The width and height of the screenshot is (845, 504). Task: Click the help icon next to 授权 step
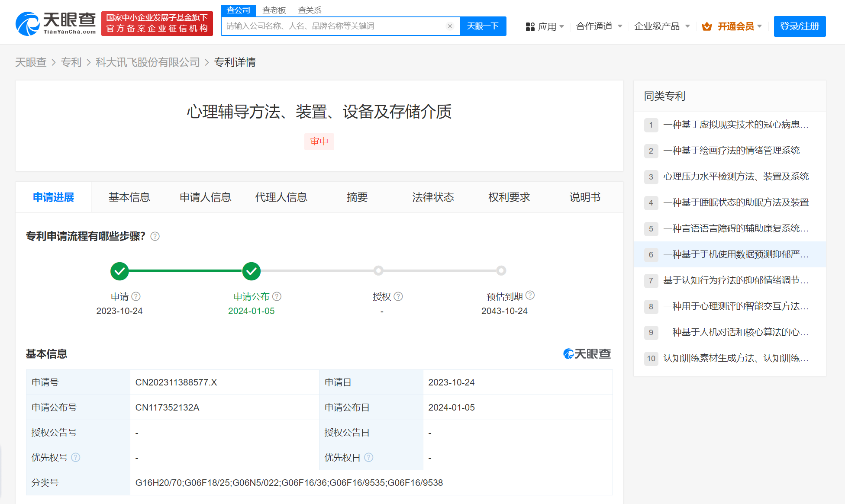[398, 296]
